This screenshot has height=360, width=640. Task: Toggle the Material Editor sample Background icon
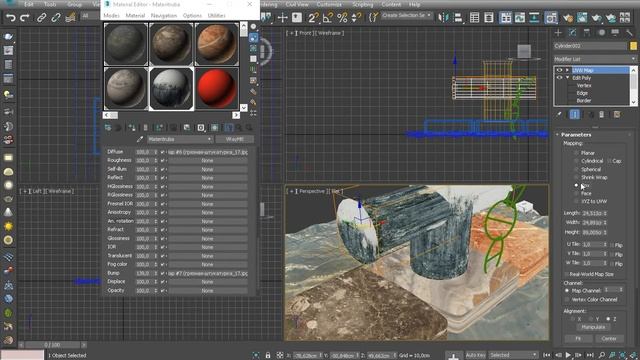pyautogui.click(x=253, y=48)
